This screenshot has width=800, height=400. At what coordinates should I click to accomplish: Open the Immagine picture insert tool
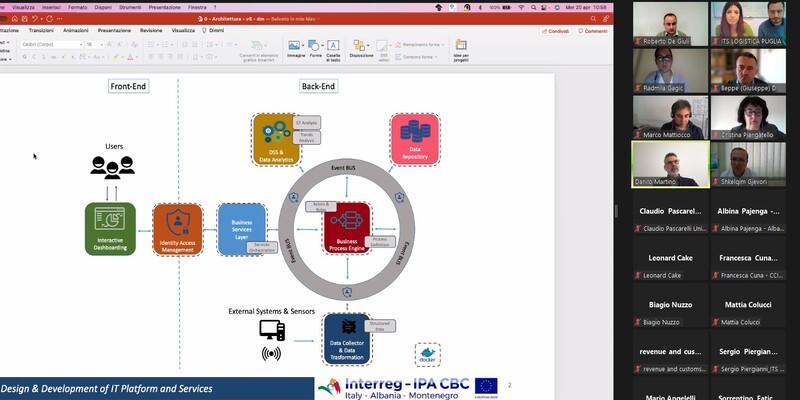[295, 49]
